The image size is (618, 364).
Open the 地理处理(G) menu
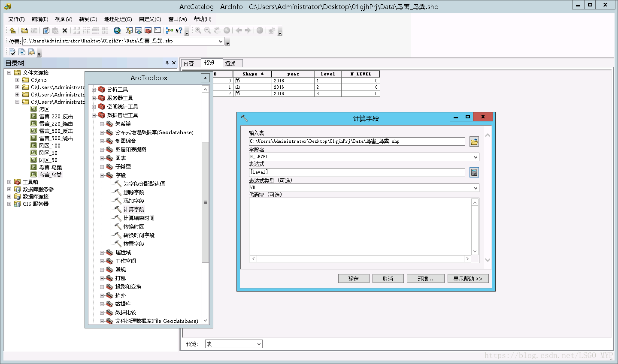click(x=118, y=19)
